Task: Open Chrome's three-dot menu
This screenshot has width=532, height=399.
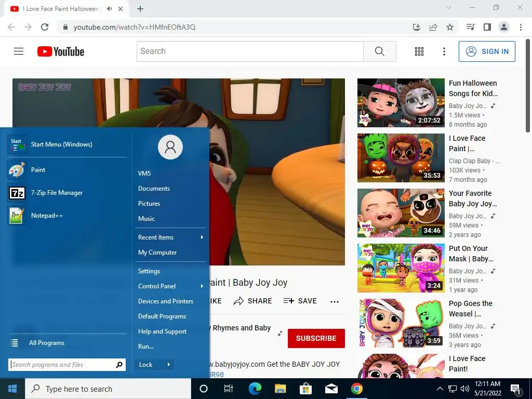Action: coord(521,27)
